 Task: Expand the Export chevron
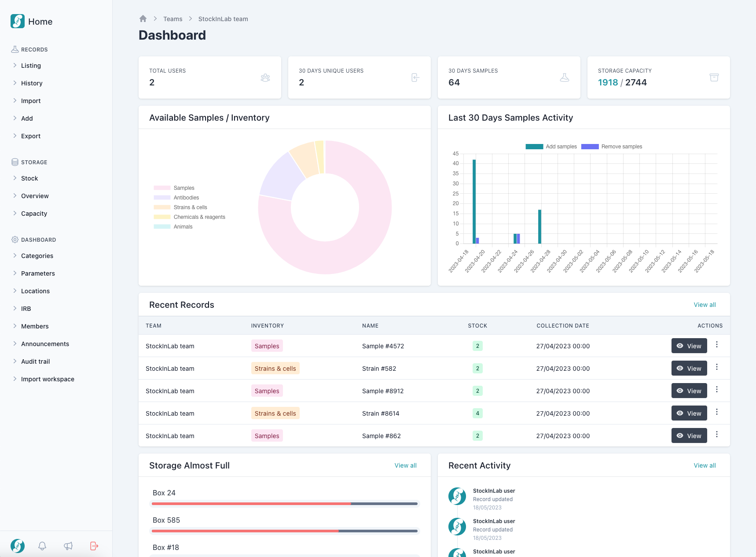15,136
